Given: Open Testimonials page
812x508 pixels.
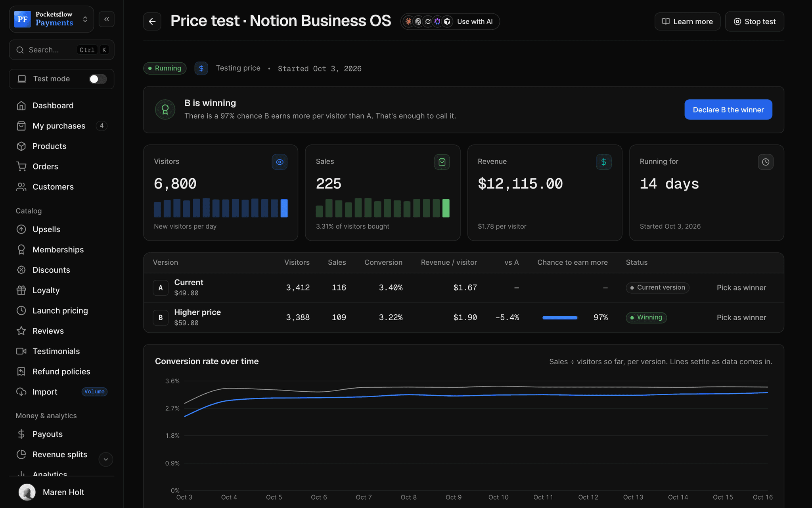Looking at the screenshot, I should pyautogui.click(x=61, y=351).
